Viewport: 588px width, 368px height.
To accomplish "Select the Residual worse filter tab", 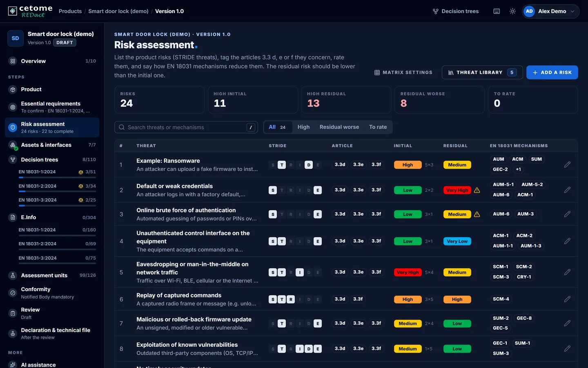I will 339,127.
